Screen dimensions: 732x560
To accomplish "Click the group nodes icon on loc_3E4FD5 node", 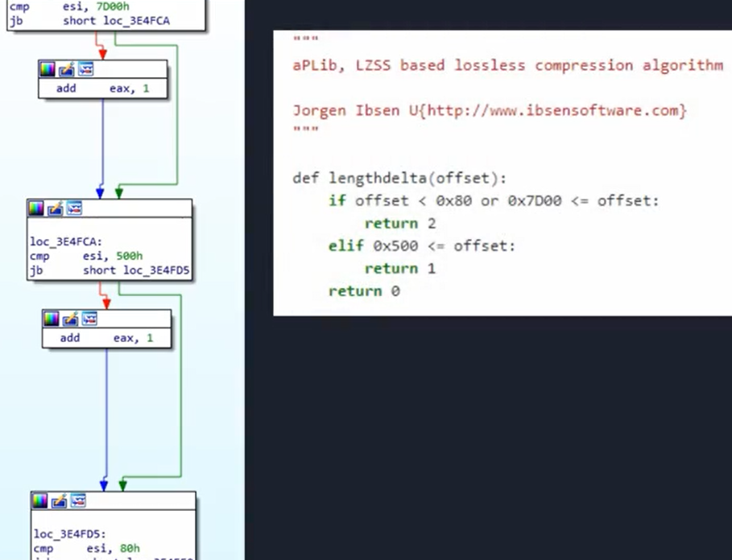I will pyautogui.click(x=77, y=501).
